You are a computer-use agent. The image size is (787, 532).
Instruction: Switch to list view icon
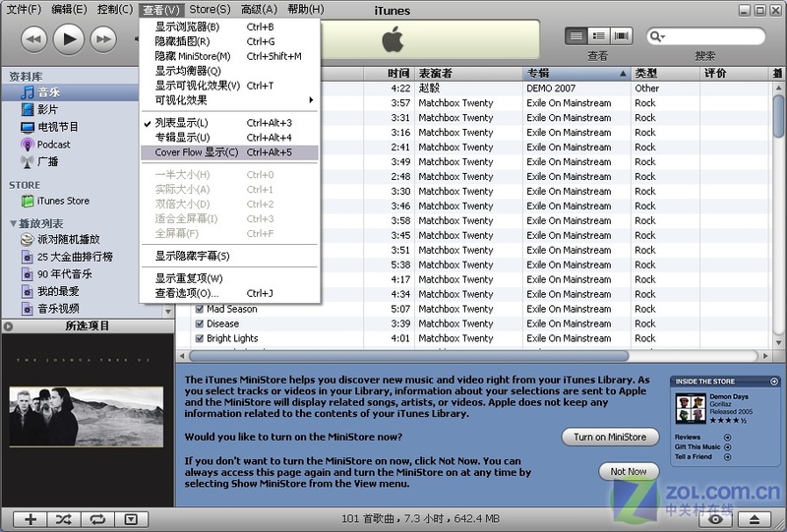pos(576,35)
